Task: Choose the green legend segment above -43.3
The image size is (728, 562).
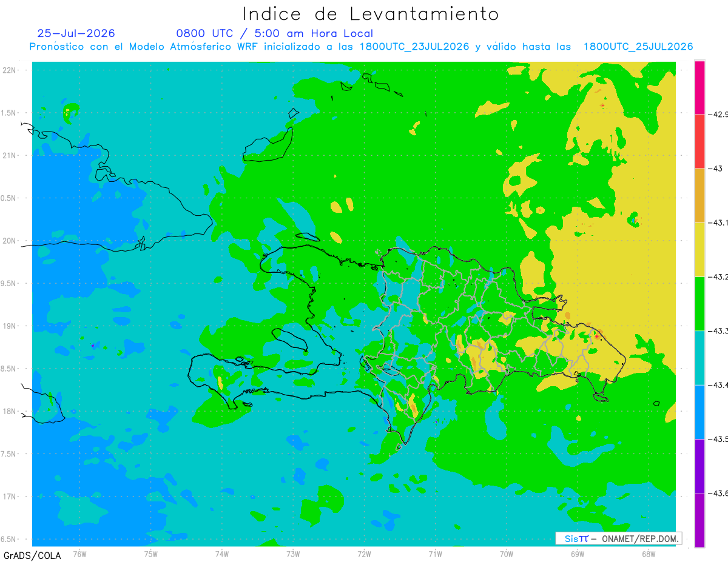Action: (699, 304)
